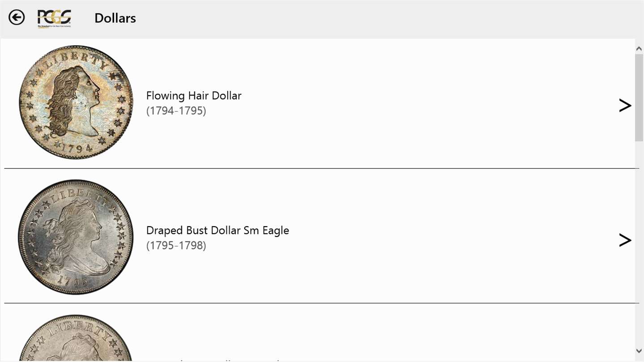Click the (1794-1795) date range text

[x=176, y=111]
